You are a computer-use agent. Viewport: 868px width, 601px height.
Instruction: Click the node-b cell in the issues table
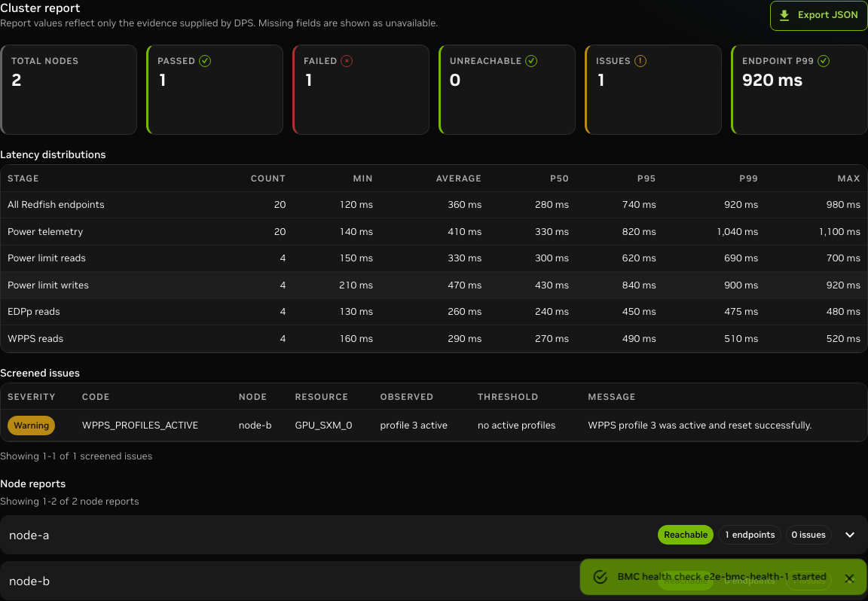click(255, 425)
